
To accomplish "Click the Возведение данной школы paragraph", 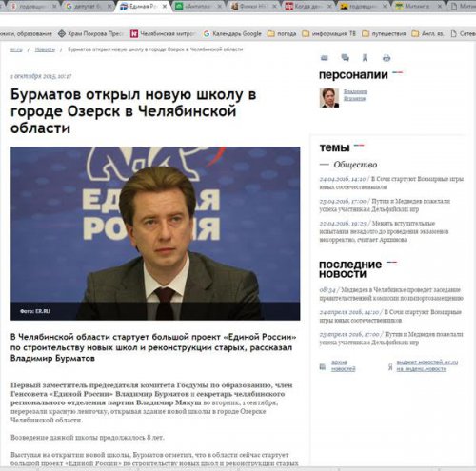I will (88, 438).
